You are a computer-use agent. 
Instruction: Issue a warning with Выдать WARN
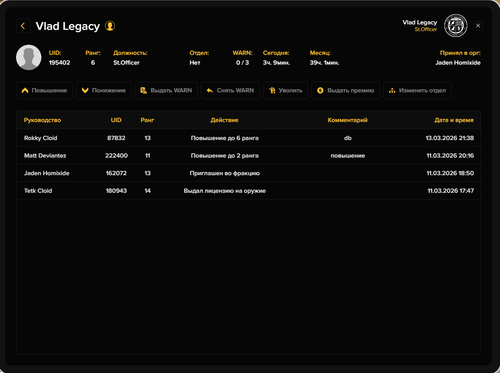166,90
